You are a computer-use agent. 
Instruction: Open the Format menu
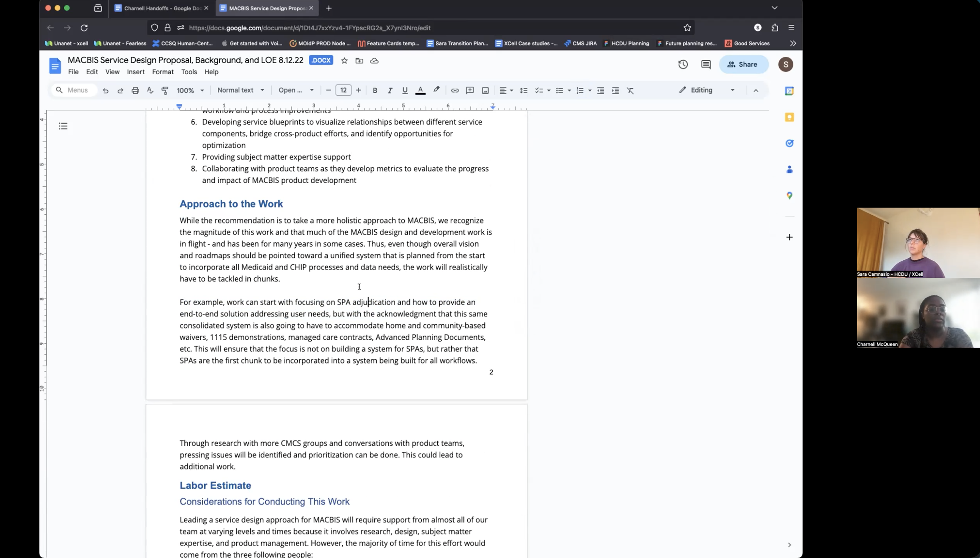coord(163,72)
